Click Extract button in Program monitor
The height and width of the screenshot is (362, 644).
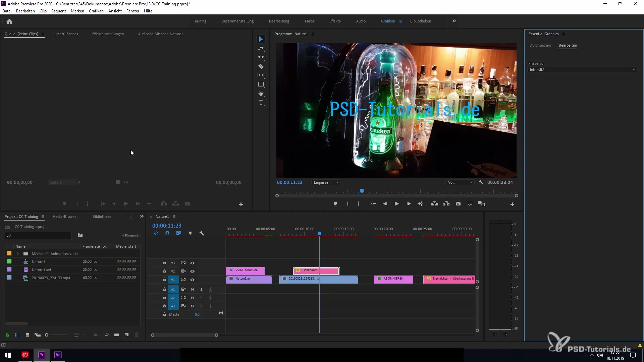tap(446, 204)
